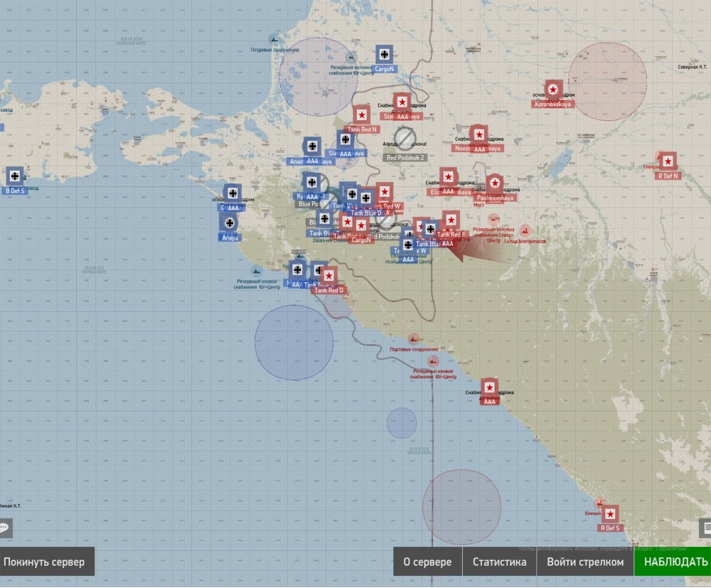
Task: Select the Tank Red W star icon
Action: point(385,192)
